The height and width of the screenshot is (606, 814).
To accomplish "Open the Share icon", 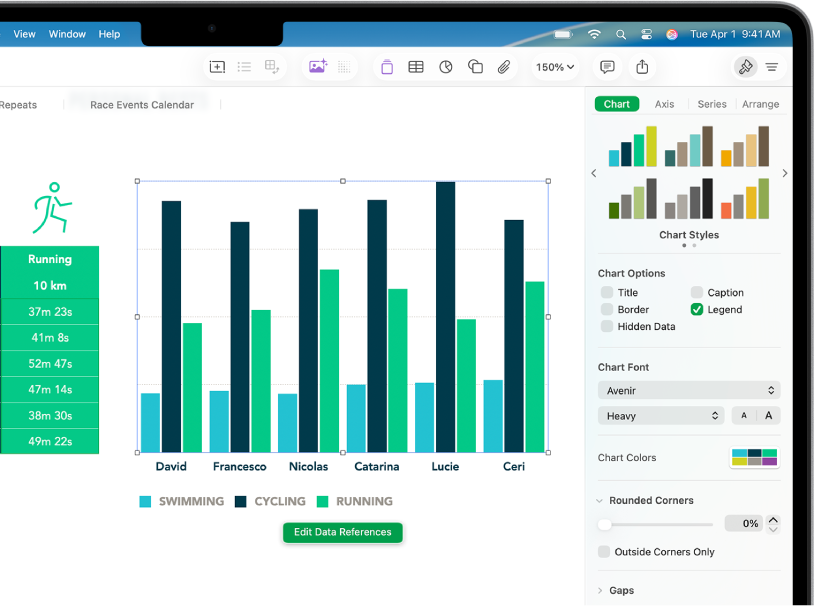I will (642, 66).
